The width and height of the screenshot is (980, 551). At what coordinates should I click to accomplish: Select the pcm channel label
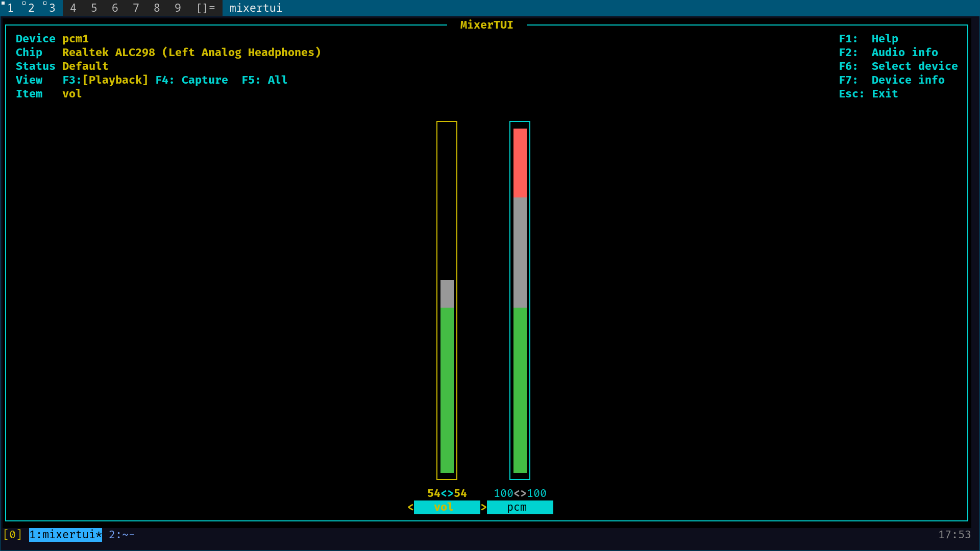(x=519, y=507)
